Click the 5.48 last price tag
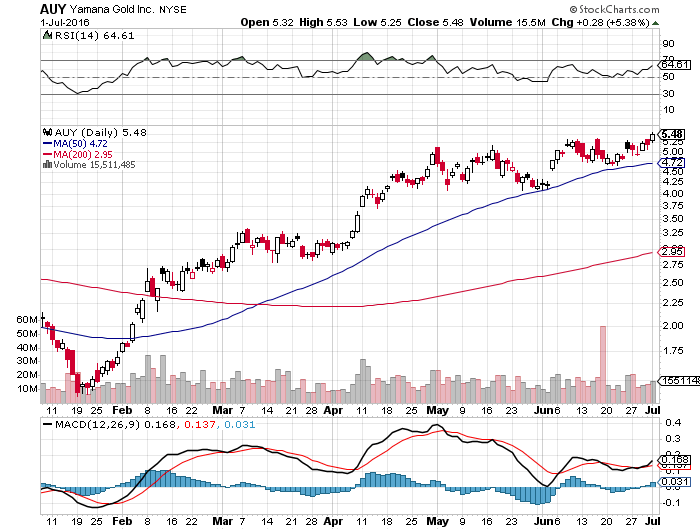The height and width of the screenshot is (530, 700). pyautogui.click(x=672, y=134)
